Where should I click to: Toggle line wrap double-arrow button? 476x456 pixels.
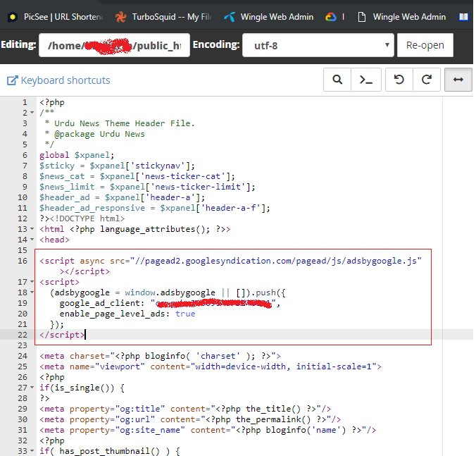(x=458, y=80)
